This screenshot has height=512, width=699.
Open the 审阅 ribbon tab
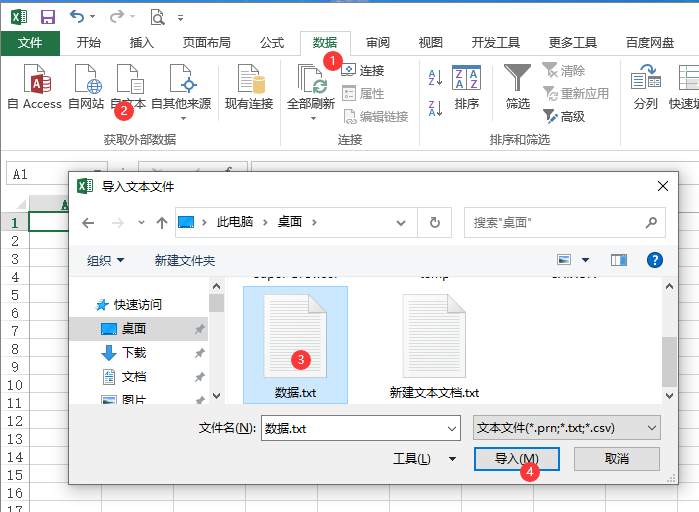coord(378,43)
